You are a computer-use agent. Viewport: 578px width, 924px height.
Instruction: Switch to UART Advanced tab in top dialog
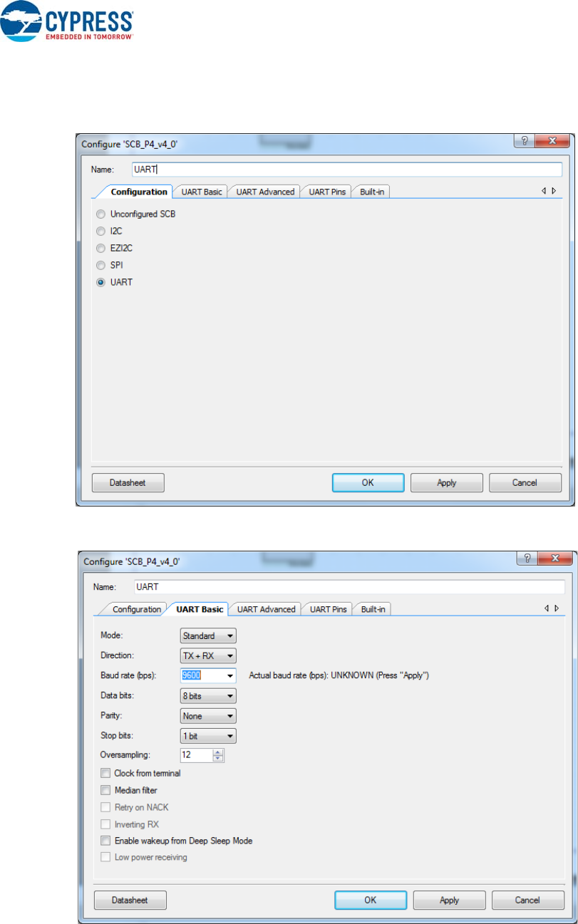click(265, 192)
